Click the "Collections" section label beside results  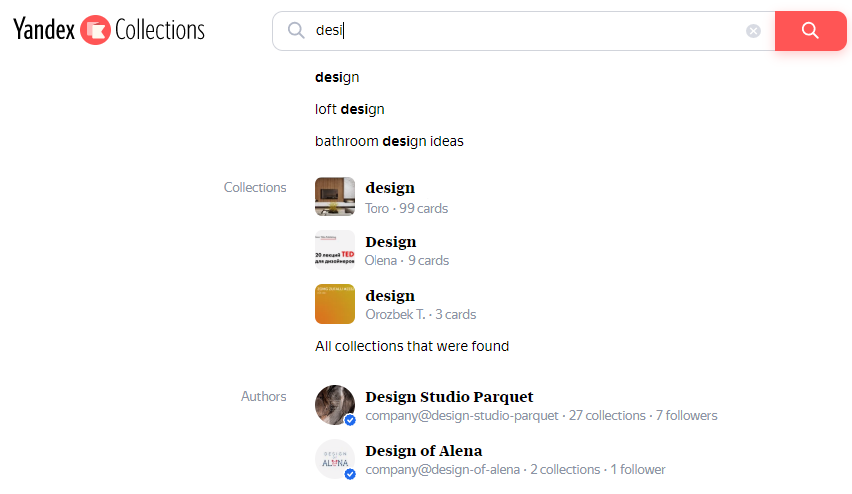pyautogui.click(x=255, y=187)
